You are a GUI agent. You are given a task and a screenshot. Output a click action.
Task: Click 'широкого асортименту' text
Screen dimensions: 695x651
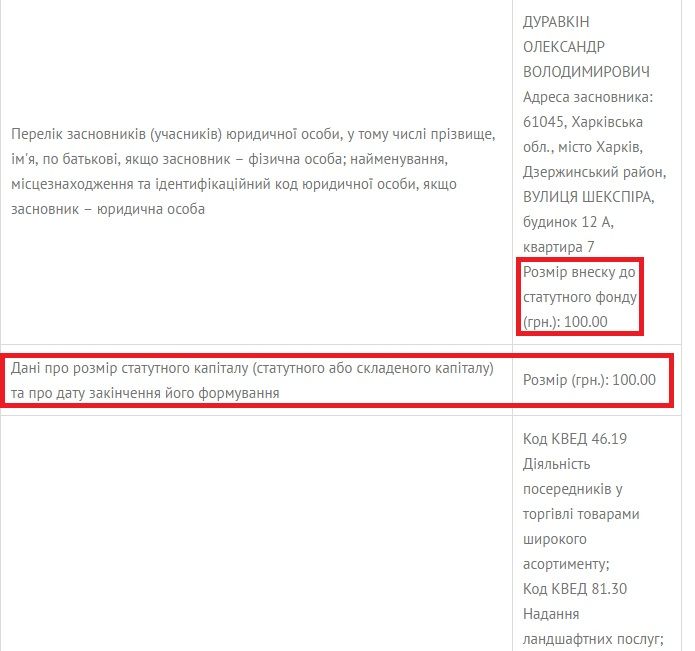click(x=566, y=551)
